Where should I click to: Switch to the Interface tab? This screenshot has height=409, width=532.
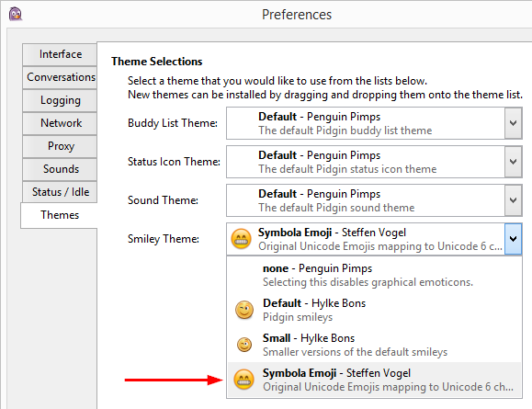pyautogui.click(x=60, y=54)
